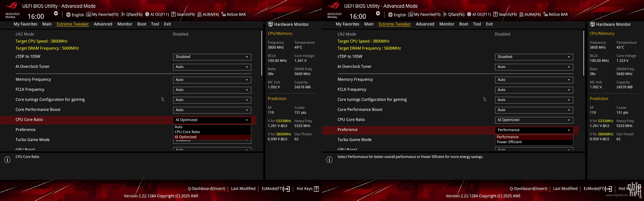Open Search(F9) in left BIOS screen
The width and height of the screenshot is (644, 201).
pyautogui.click(x=183, y=14)
